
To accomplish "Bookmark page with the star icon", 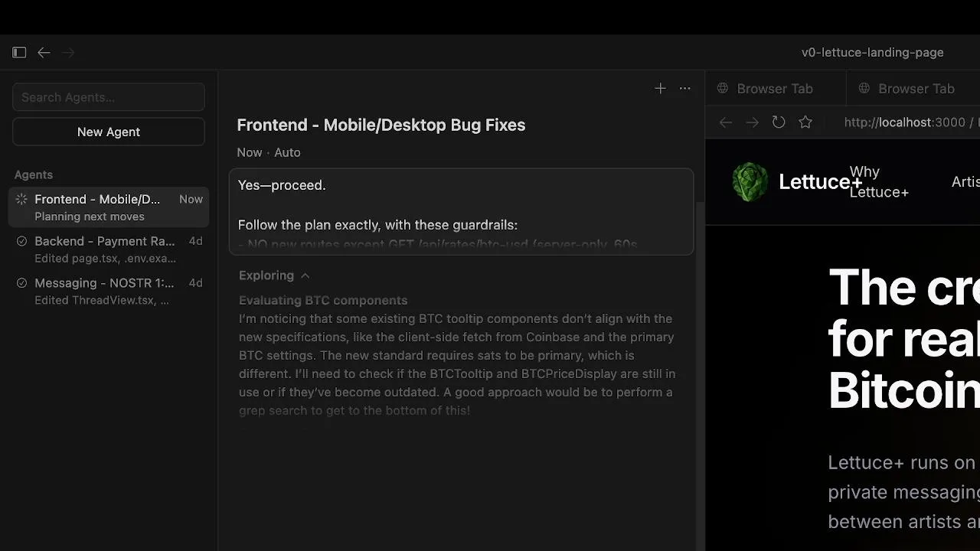I will coord(805,122).
